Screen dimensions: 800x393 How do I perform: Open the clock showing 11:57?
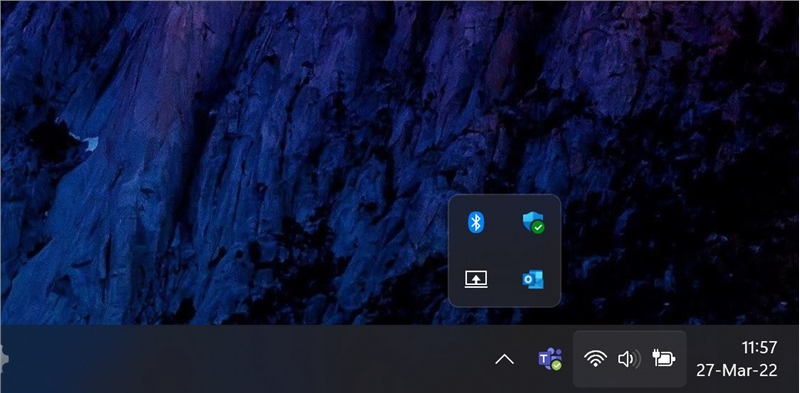[759, 348]
